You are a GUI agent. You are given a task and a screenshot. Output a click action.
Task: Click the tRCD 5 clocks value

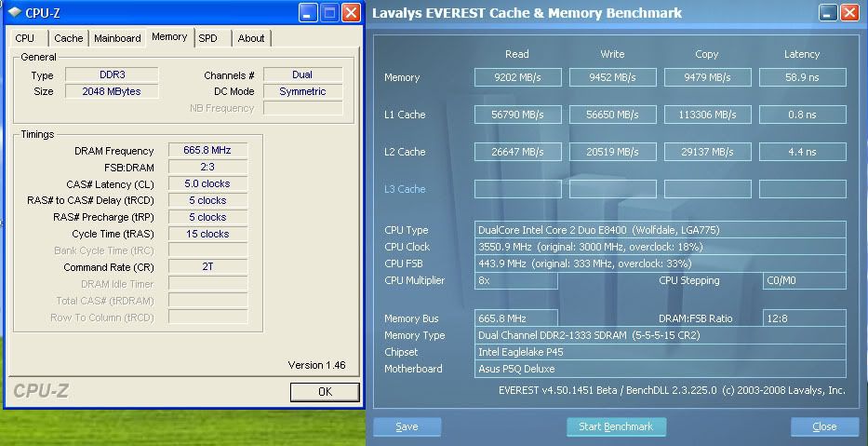coord(207,200)
